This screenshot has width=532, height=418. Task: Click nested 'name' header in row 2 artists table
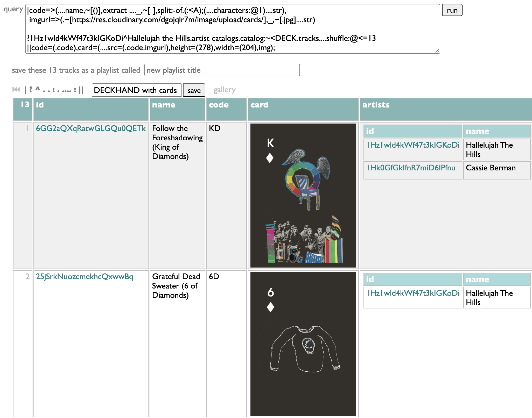pos(497,279)
